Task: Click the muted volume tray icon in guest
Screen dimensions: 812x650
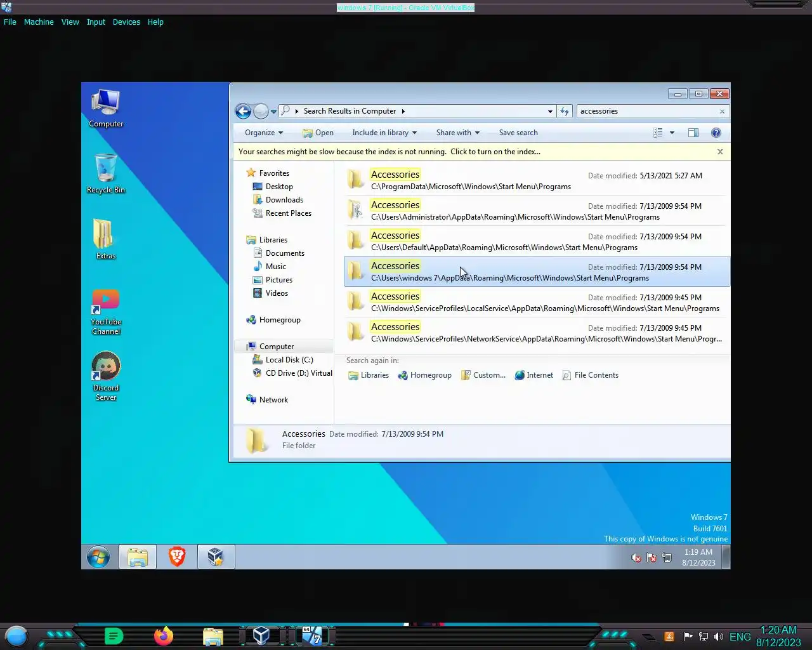Action: (636, 558)
